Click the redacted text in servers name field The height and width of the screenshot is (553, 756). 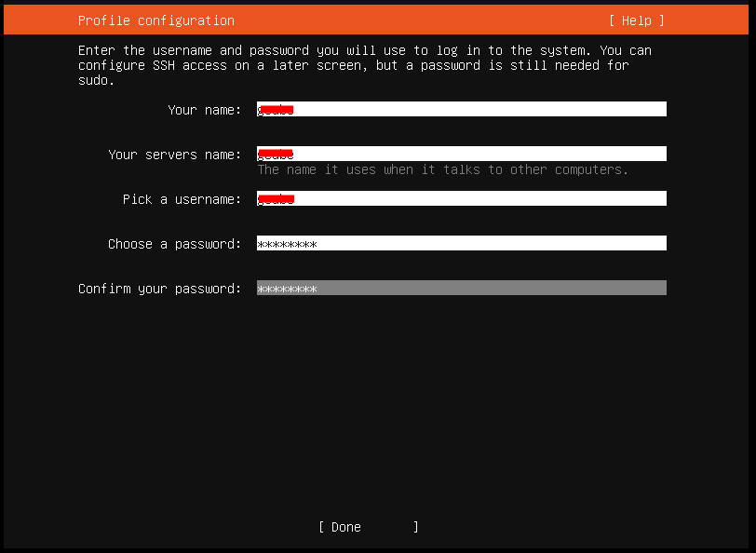coord(276,155)
